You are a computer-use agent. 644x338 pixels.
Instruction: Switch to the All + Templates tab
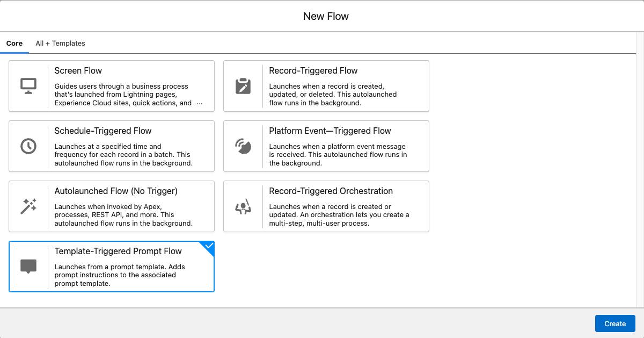point(60,43)
